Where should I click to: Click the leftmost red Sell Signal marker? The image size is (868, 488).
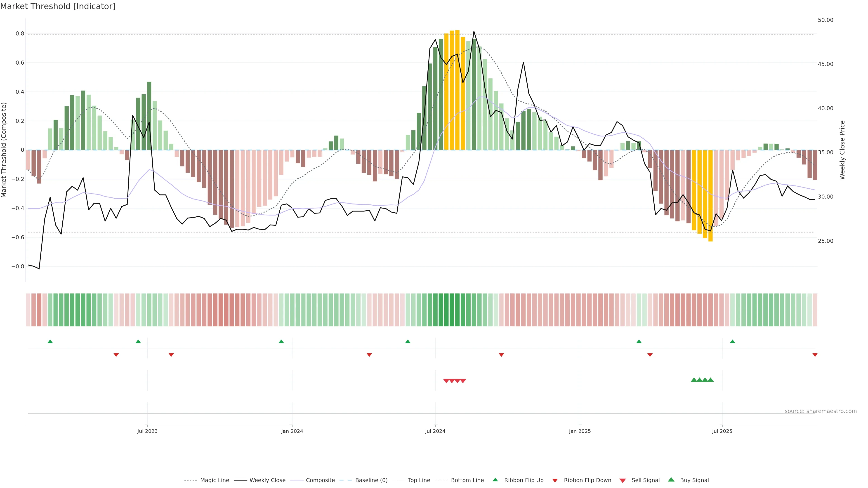pyautogui.click(x=446, y=381)
